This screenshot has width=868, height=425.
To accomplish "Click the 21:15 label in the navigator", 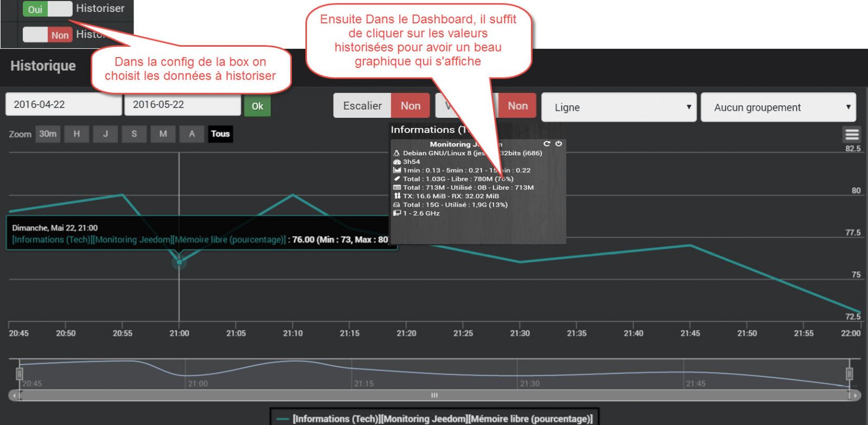I will click(364, 384).
